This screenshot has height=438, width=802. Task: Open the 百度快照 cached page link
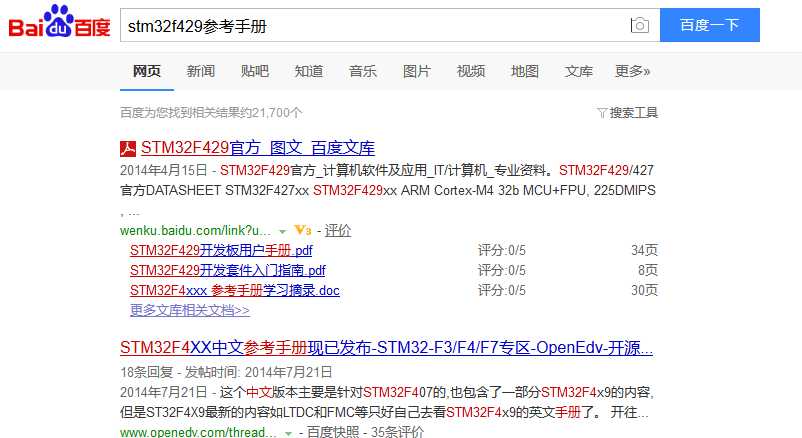click(x=333, y=432)
